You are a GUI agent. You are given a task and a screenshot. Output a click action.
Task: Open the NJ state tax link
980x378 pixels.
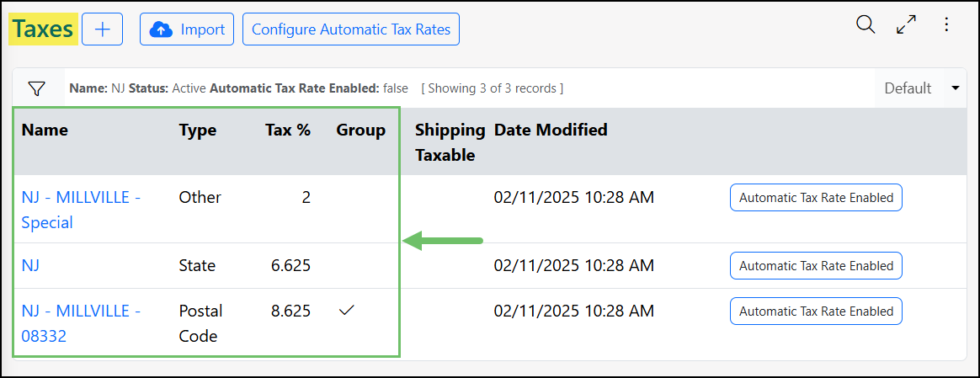coord(30,265)
